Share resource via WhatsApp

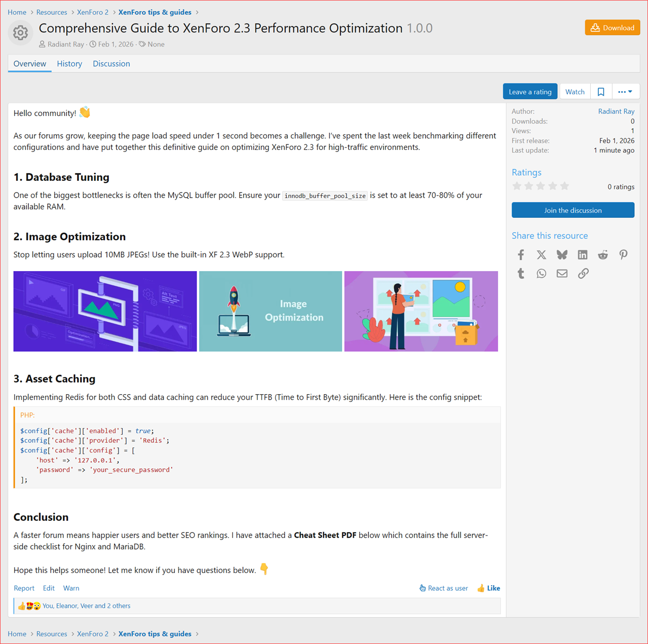point(542,274)
